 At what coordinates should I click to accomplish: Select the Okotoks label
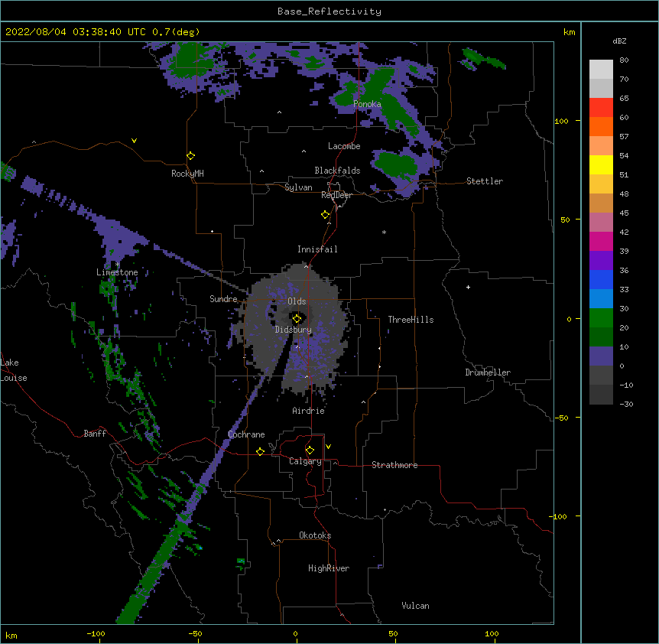[315, 535]
